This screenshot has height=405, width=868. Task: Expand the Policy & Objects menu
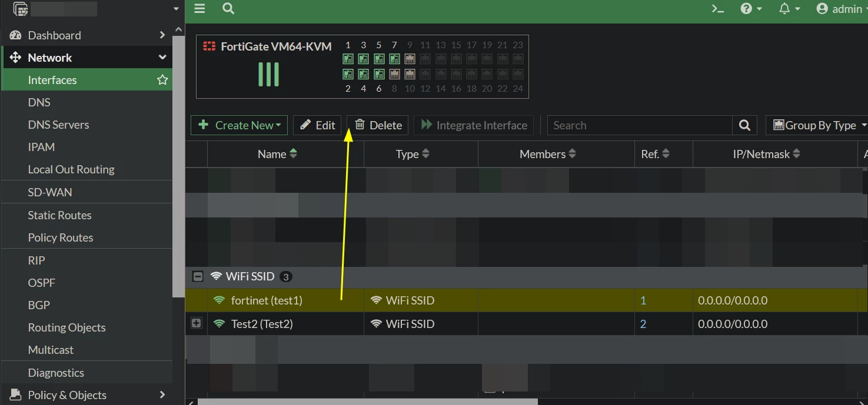[87, 395]
